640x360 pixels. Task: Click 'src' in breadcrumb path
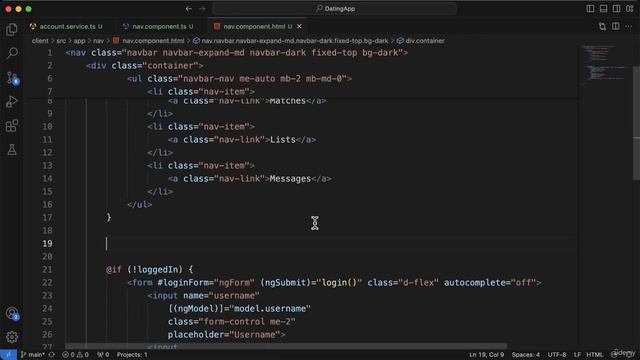61,41
